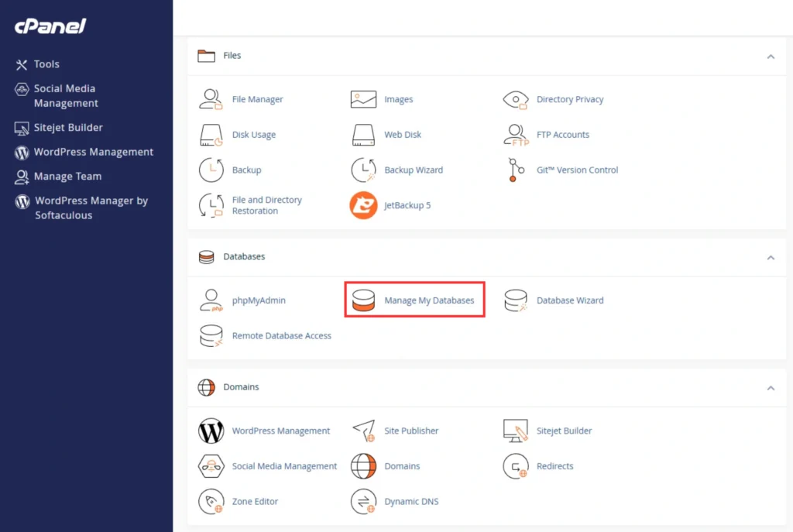793x532 pixels.
Task: Click the Manage My Databases icon
Action: tap(363, 300)
